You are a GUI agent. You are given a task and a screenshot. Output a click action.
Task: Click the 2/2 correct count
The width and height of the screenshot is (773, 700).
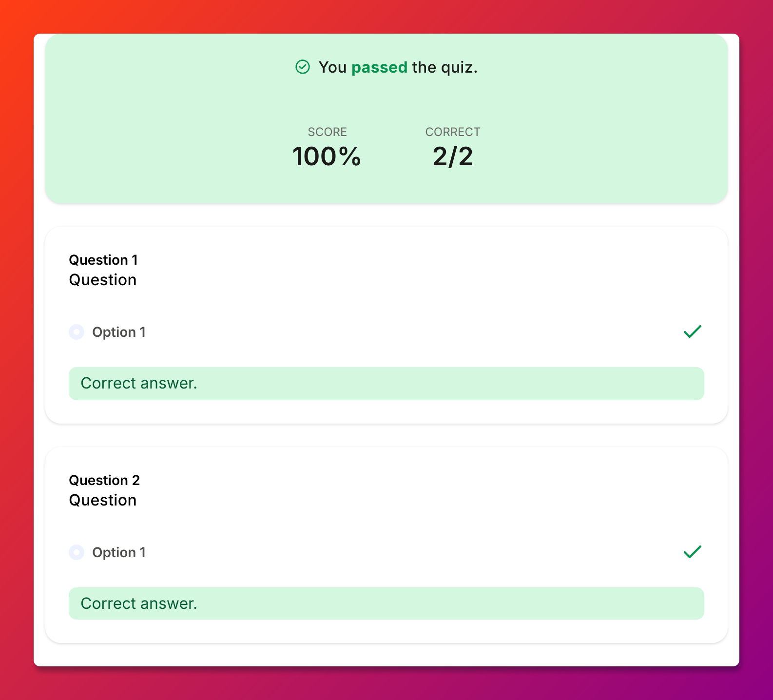[453, 156]
